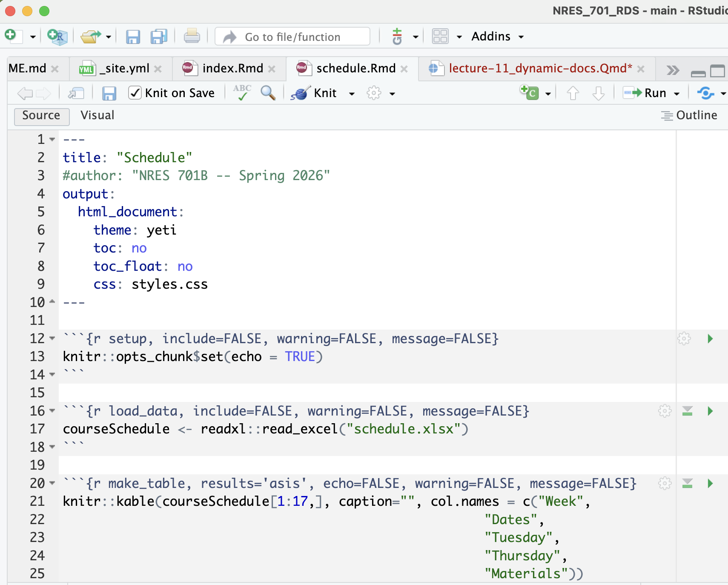Click the Publish document icon
Image resolution: width=728 pixels, height=585 pixels.
[705, 93]
